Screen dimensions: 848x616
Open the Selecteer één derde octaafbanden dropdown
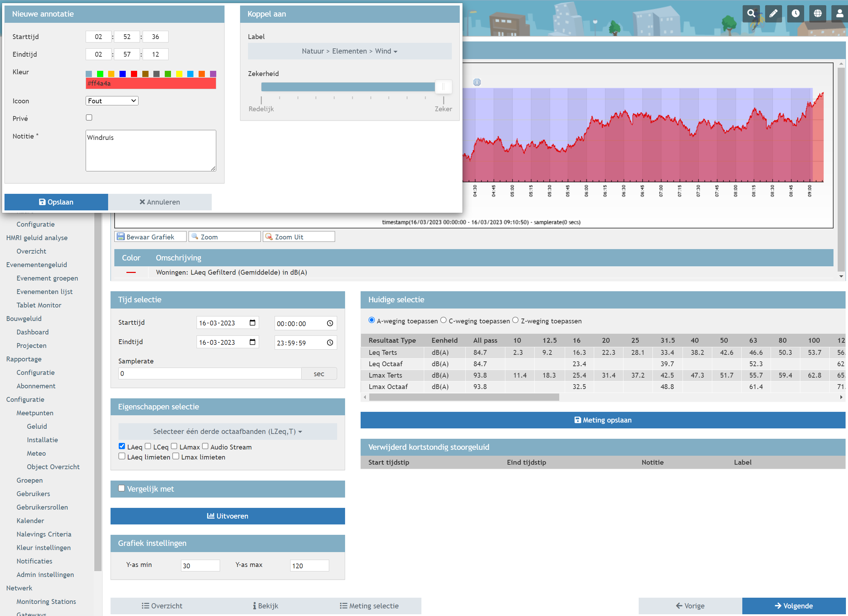point(227,431)
